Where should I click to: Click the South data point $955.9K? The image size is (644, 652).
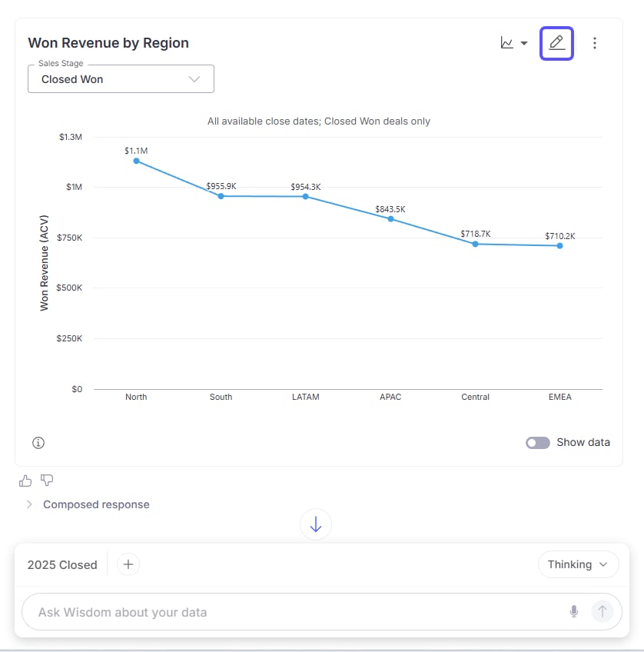pos(221,196)
